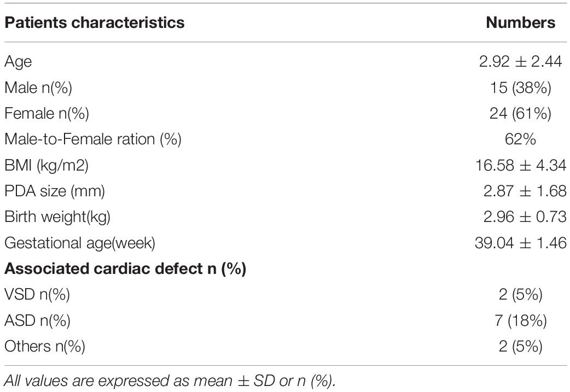Image resolution: width=570 pixels, height=392 pixels.
Task: Select the Male n(%) row label
Action: tap(38, 88)
